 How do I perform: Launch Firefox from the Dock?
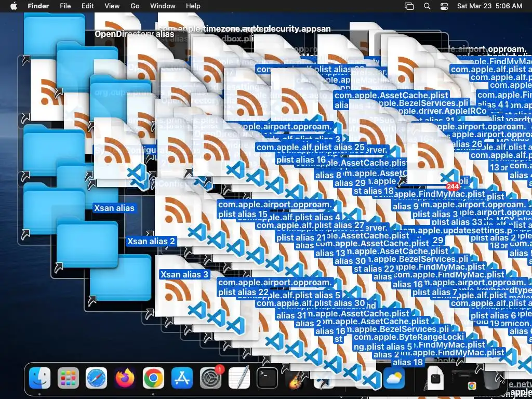pyautogui.click(x=125, y=378)
